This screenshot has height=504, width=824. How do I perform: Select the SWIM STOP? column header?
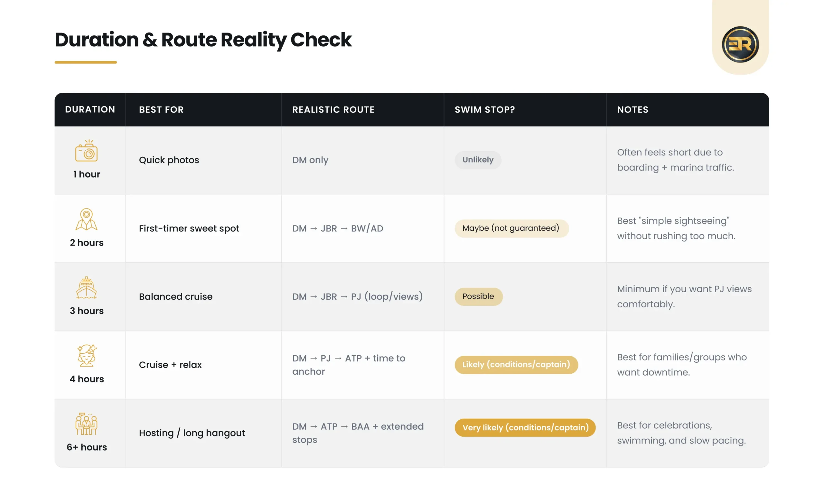pyautogui.click(x=484, y=110)
